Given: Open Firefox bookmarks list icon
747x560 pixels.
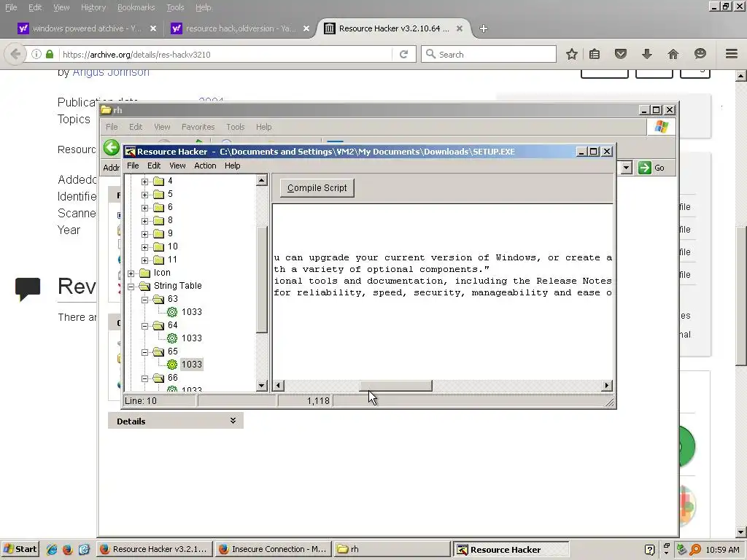Looking at the screenshot, I should (x=595, y=54).
